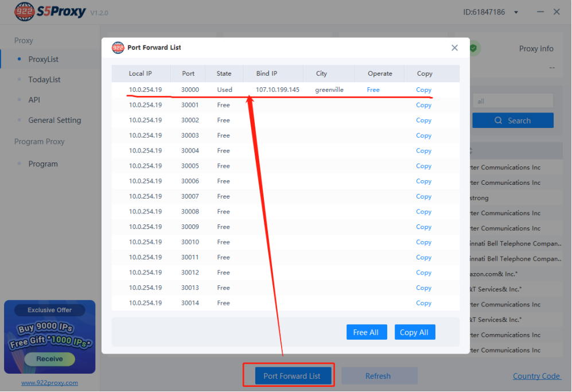Copy the port 30000 row
This screenshot has height=392, width=572.
[424, 90]
